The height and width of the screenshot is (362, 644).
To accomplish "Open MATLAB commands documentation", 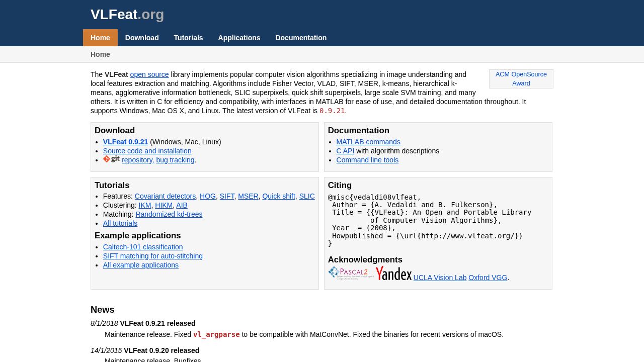I will tap(368, 142).
